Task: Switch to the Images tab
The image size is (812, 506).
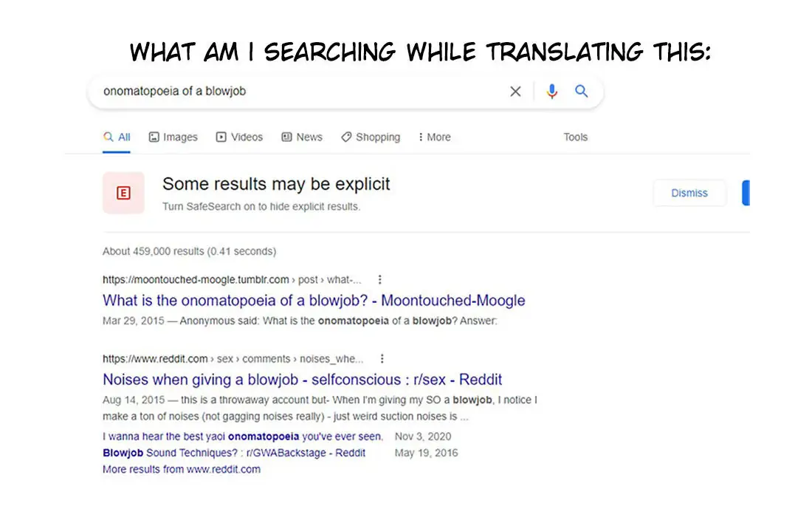Action: point(173,137)
